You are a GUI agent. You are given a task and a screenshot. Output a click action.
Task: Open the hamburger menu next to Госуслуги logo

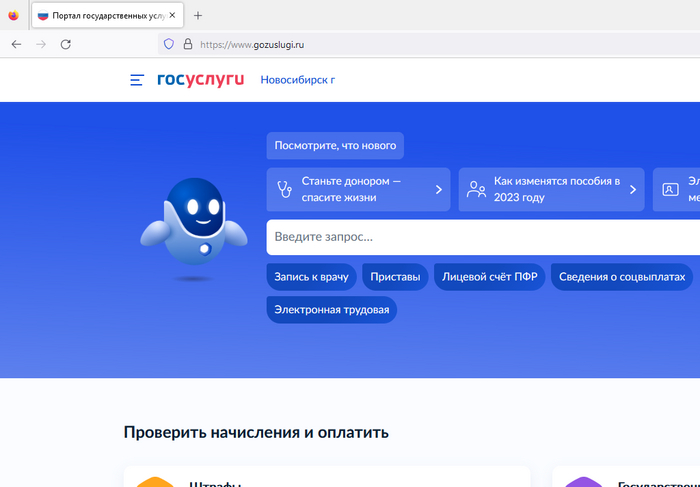137,80
